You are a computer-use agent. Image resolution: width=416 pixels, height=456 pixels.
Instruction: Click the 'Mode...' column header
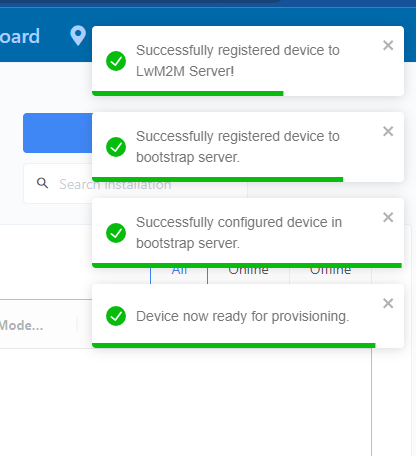pos(21,325)
